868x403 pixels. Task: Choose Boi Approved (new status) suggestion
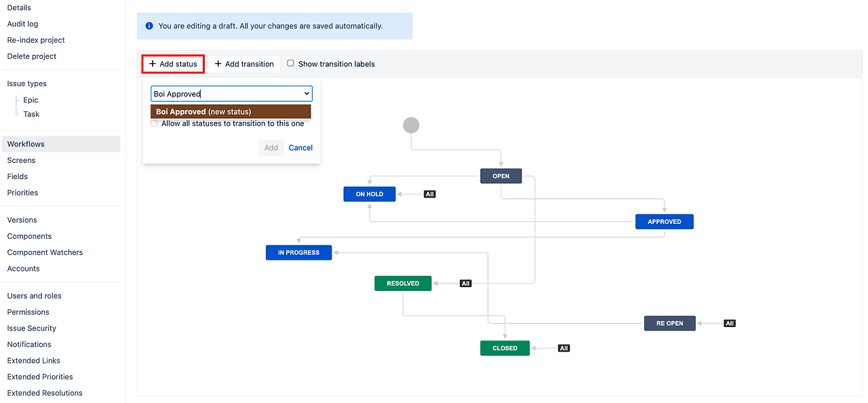tap(231, 112)
